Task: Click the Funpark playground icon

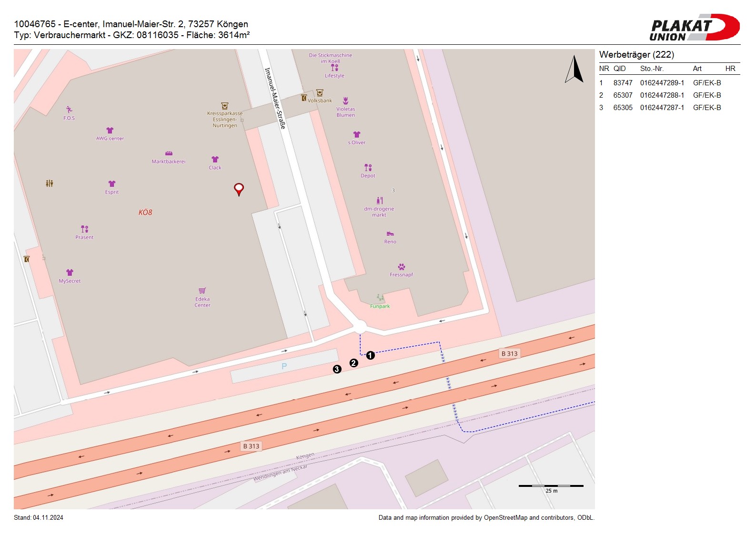Action: pos(380,298)
